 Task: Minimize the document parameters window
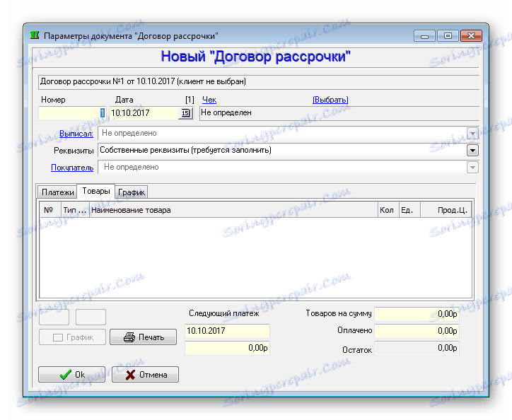click(x=424, y=35)
